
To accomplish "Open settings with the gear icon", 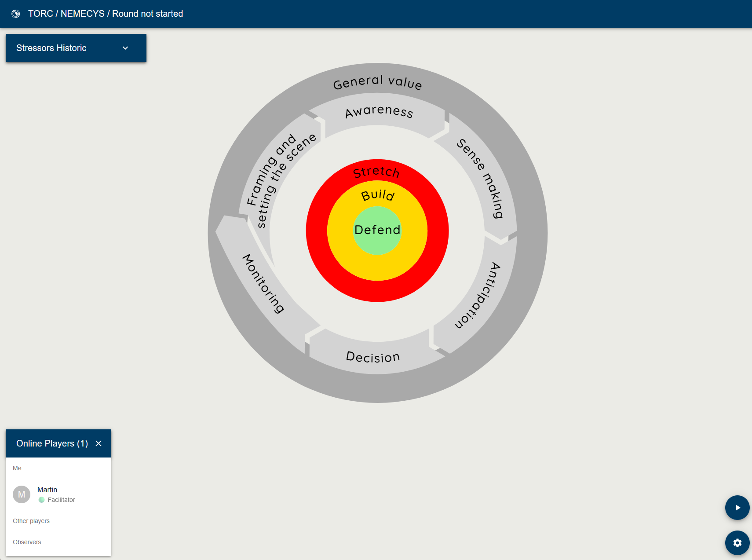I will [x=737, y=543].
